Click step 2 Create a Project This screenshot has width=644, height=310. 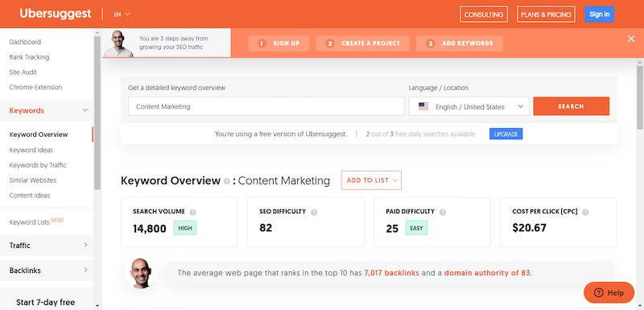coord(363,43)
